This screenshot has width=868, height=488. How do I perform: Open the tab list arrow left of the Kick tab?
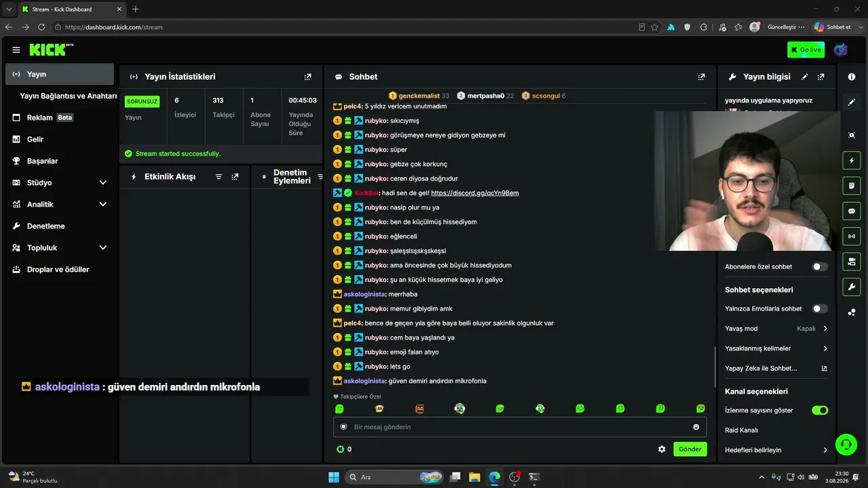[9, 9]
